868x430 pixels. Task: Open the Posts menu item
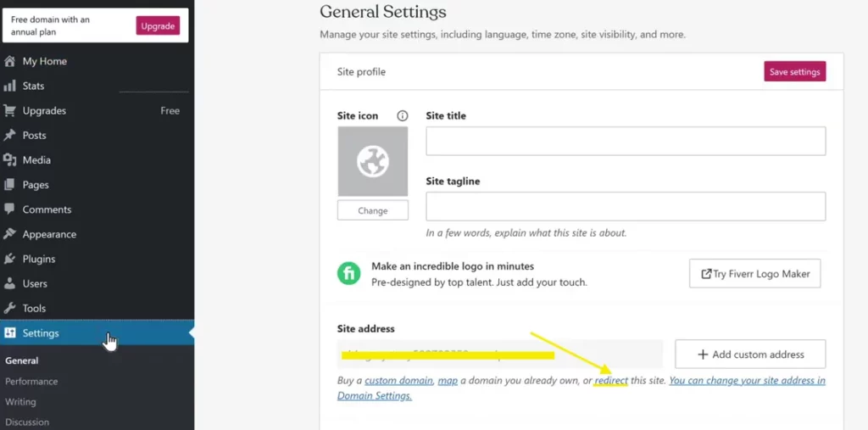pyautogui.click(x=97, y=135)
